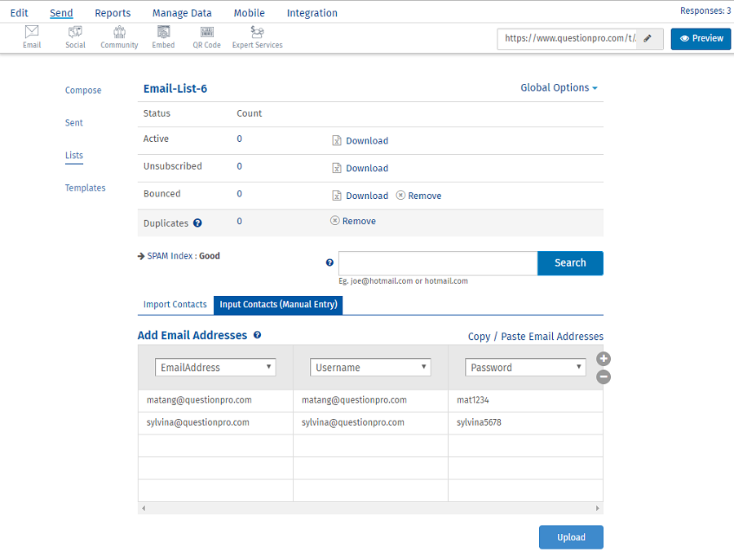This screenshot has width=734, height=560.
Task: Click the plus stepper to add a row
Action: 603,358
